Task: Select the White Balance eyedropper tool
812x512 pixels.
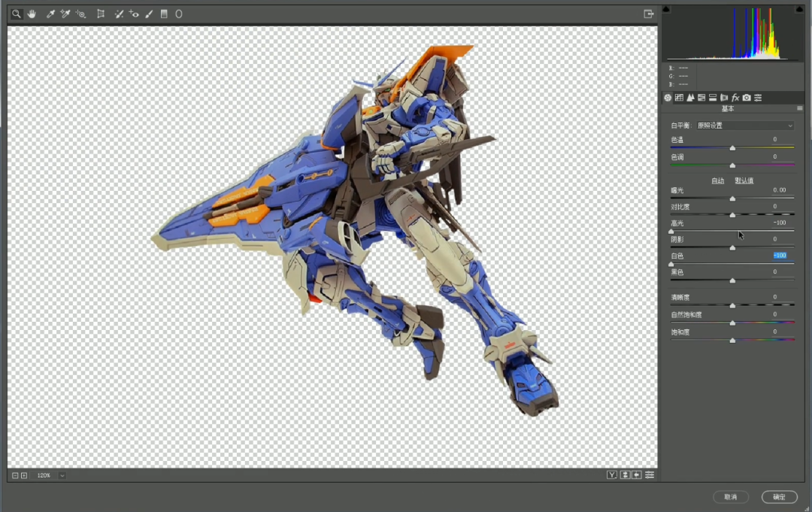Action: (50, 14)
